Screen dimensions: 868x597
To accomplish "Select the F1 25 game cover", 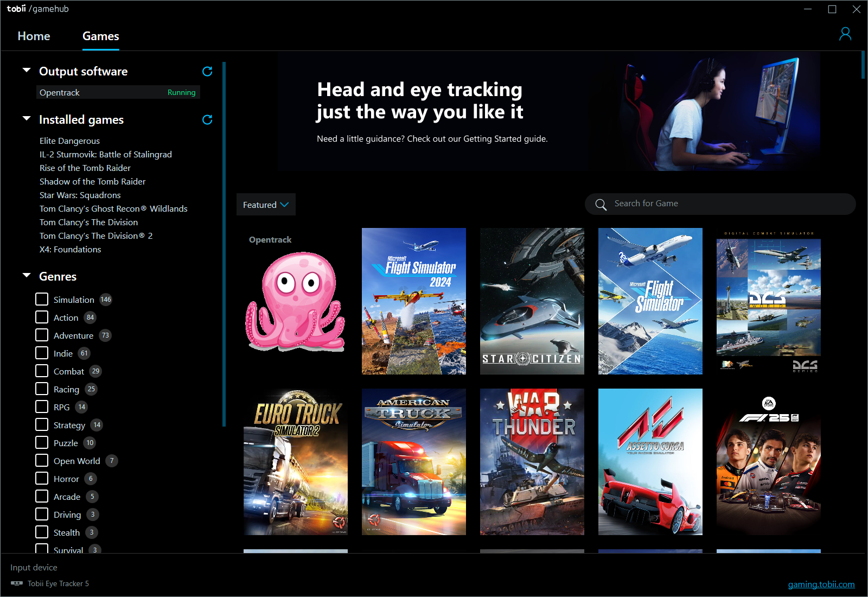I will coord(769,462).
